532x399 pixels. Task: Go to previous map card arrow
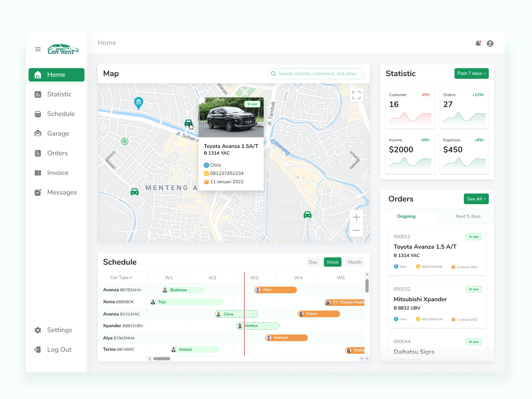110,160
